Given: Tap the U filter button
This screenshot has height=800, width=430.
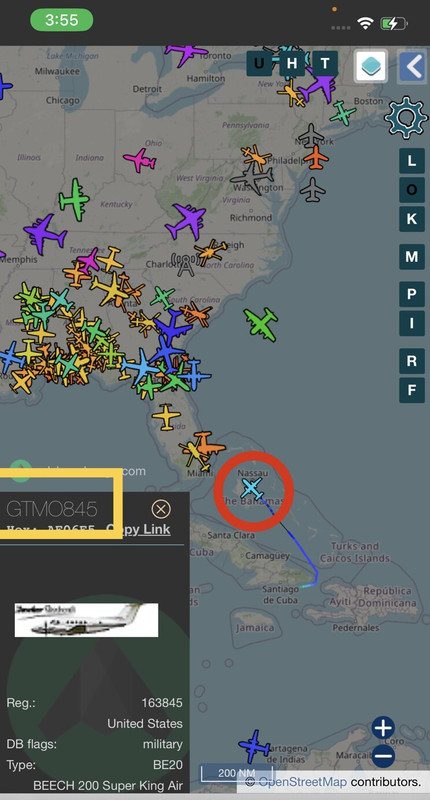Looking at the screenshot, I should pyautogui.click(x=259, y=64).
